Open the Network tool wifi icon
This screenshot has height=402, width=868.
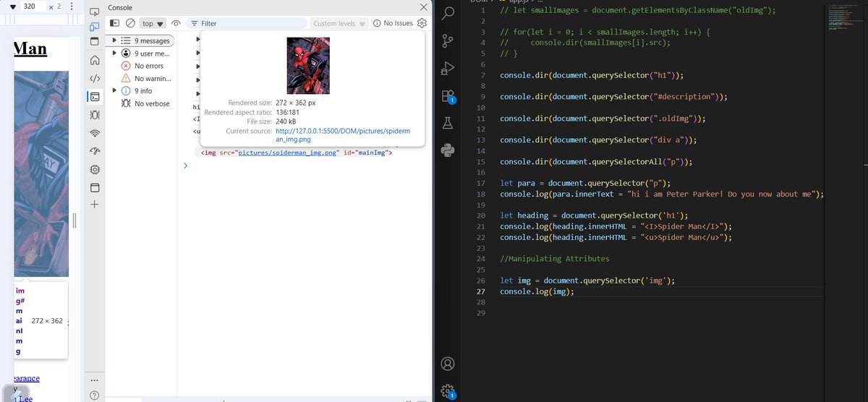pyautogui.click(x=95, y=134)
